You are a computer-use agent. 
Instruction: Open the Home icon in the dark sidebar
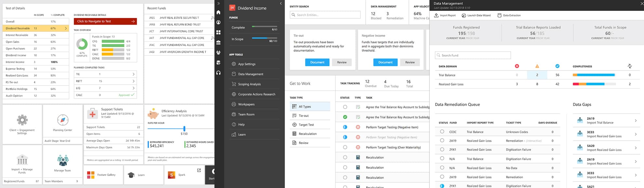pos(218,12)
